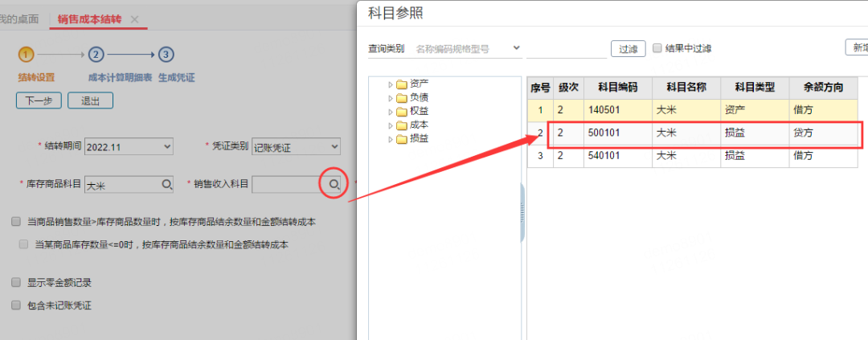Close the 销售成本结转 tab

coord(134,18)
